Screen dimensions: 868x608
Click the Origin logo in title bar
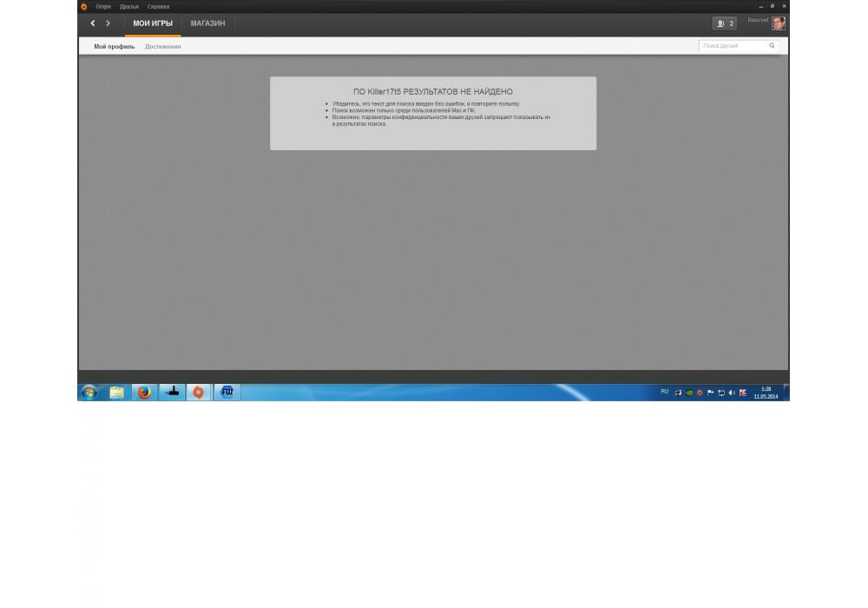click(x=84, y=6)
